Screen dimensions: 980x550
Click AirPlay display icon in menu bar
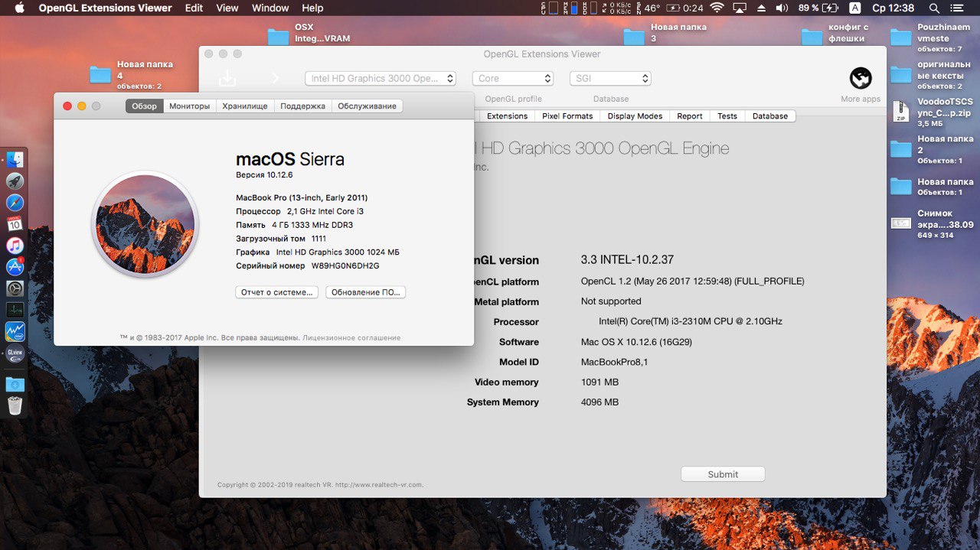coord(740,8)
